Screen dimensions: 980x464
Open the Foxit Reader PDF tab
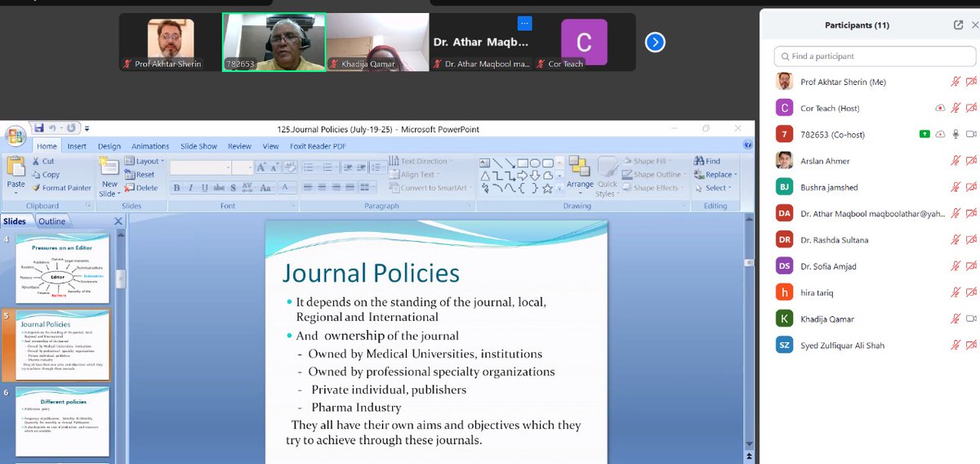(318, 146)
